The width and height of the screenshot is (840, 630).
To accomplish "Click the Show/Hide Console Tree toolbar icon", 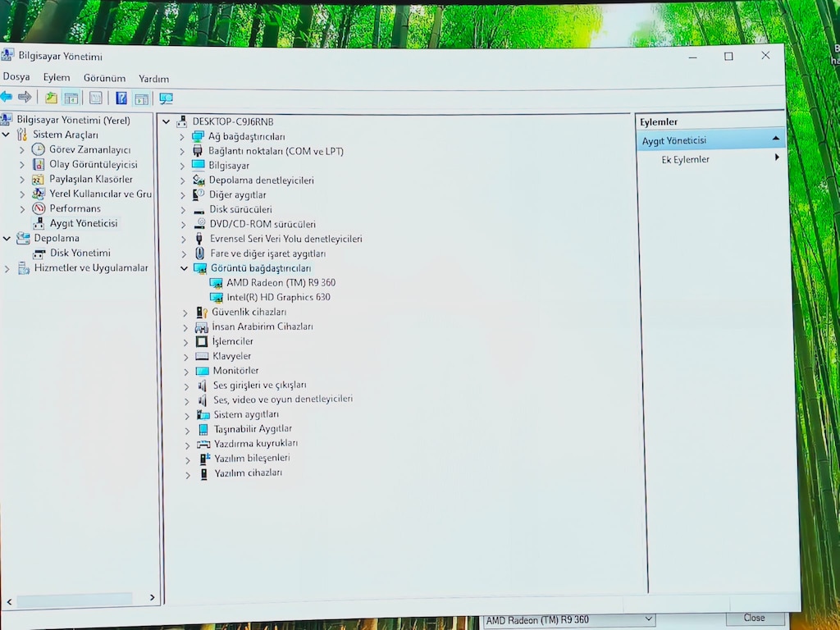I will tap(71, 98).
